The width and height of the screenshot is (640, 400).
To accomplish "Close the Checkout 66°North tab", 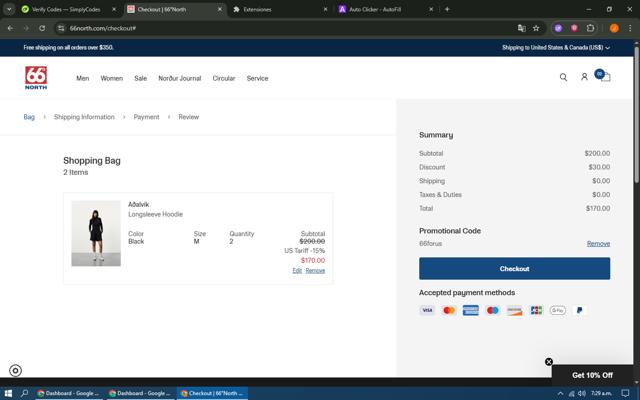I will [x=220, y=9].
